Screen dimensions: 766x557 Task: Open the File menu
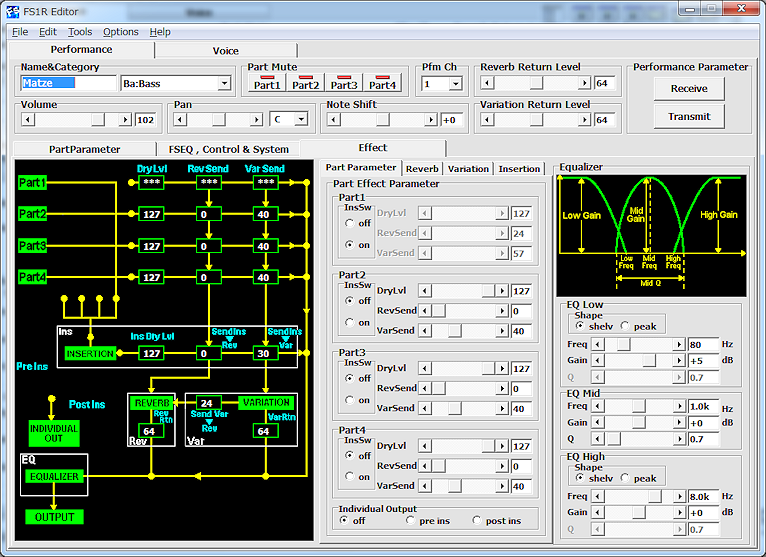pos(20,32)
